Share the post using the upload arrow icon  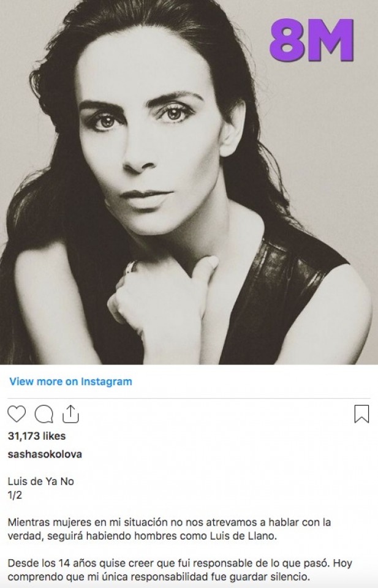pyautogui.click(x=71, y=415)
